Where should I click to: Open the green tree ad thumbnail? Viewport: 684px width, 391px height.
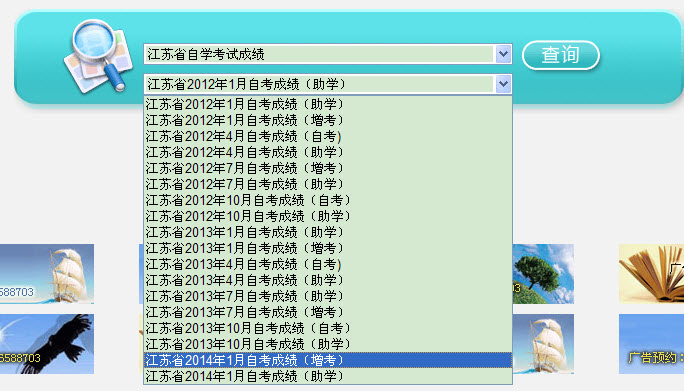(x=543, y=274)
